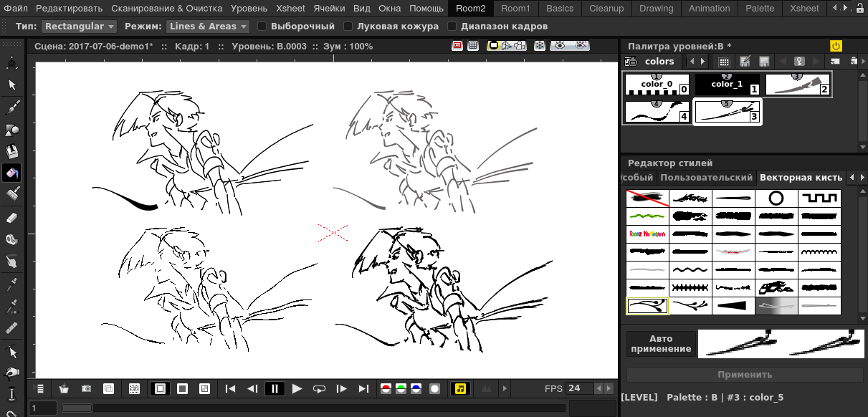
Task: Click the Define Sub-camera icon
Action: click(x=134, y=388)
